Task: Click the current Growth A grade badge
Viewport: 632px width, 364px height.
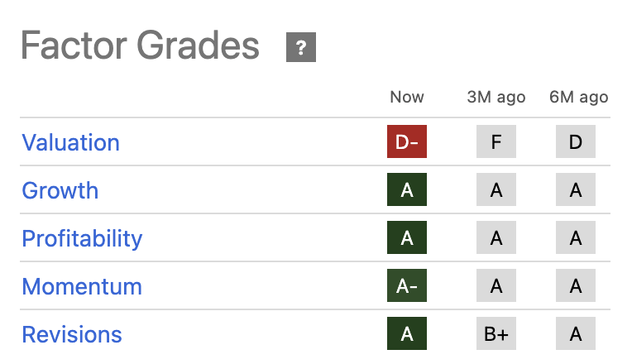Action: (407, 190)
